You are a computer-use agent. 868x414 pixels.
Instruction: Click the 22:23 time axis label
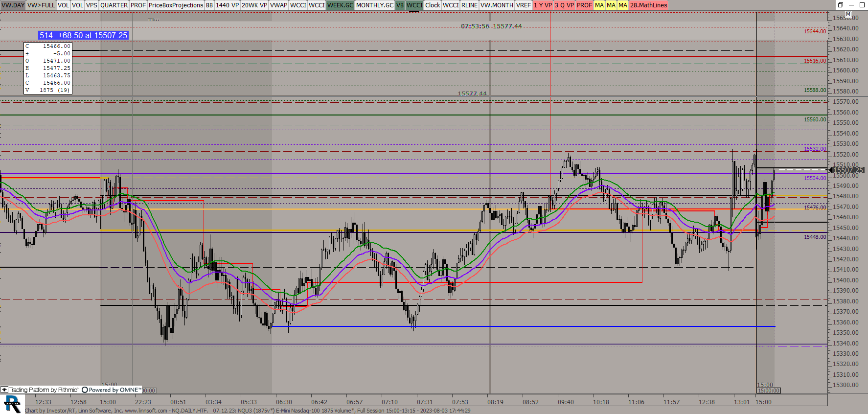(143, 402)
